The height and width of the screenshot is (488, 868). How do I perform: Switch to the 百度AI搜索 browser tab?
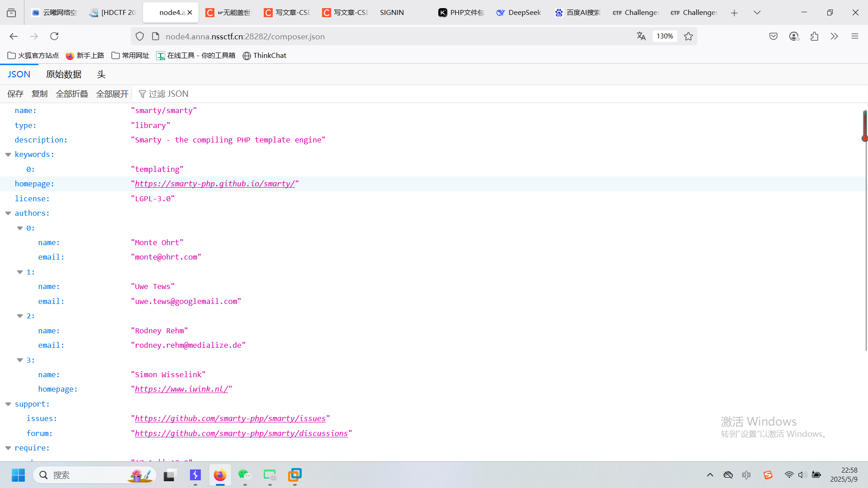point(577,13)
